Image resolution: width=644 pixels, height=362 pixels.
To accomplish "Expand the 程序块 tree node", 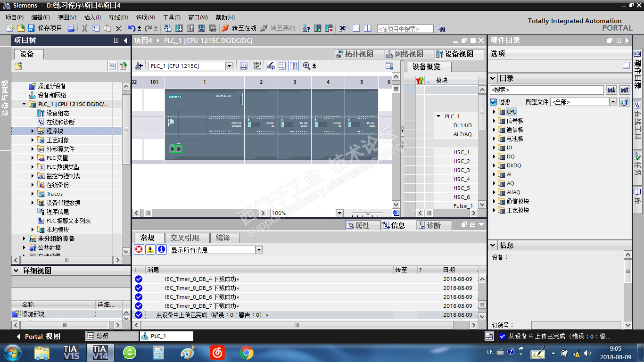I will click(33, 131).
